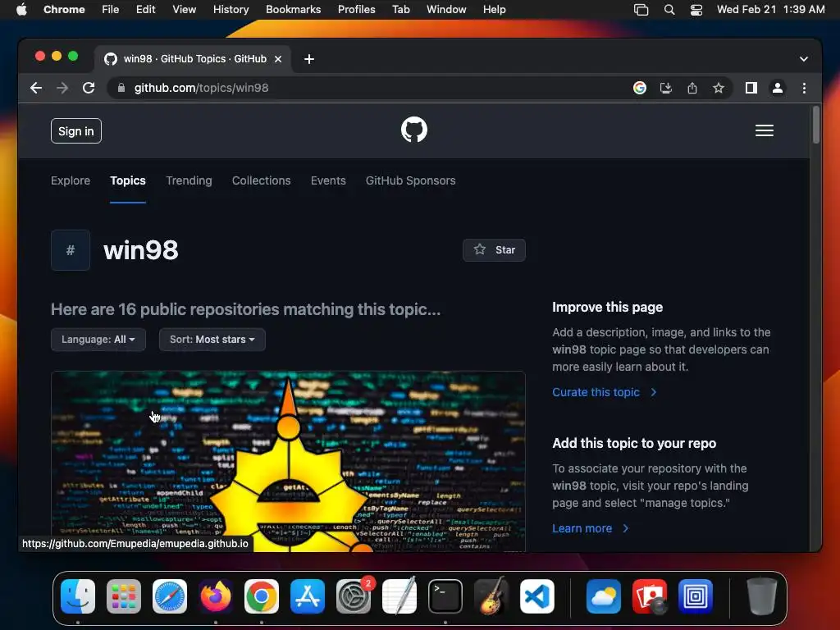This screenshot has width=840, height=630.
Task: Open TextEdit from the dock
Action: click(399, 596)
